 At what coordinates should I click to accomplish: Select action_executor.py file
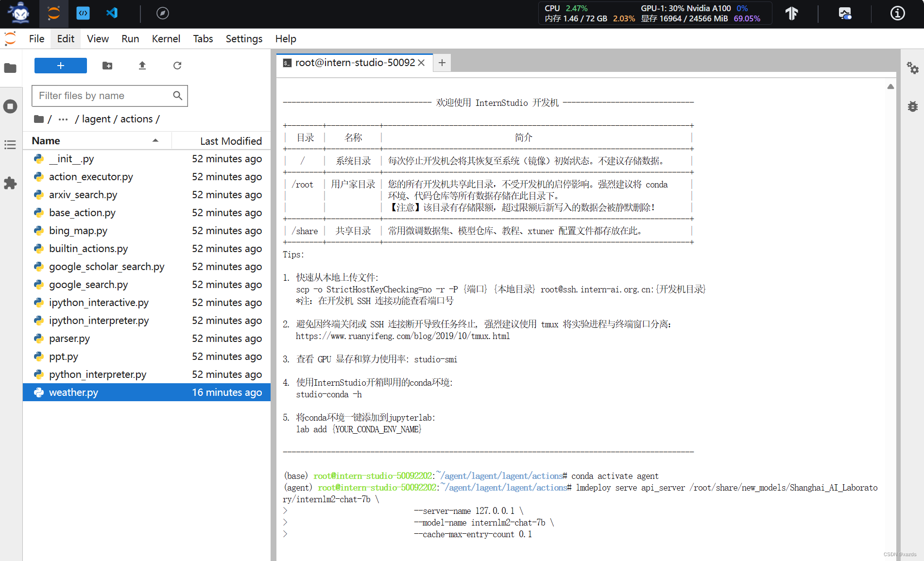coord(147,177)
